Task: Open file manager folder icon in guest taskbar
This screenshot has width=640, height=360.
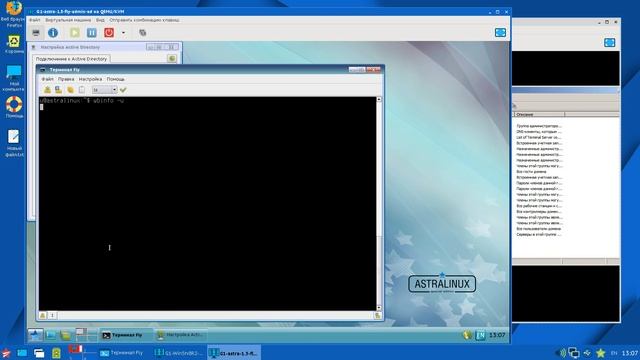Action: point(65,335)
